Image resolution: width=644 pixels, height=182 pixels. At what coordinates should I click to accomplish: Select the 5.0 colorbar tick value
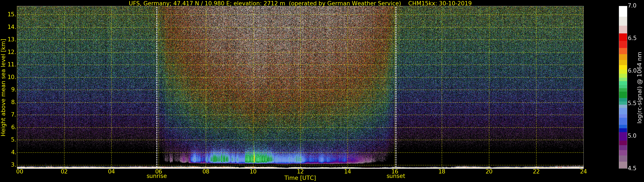point(632,136)
